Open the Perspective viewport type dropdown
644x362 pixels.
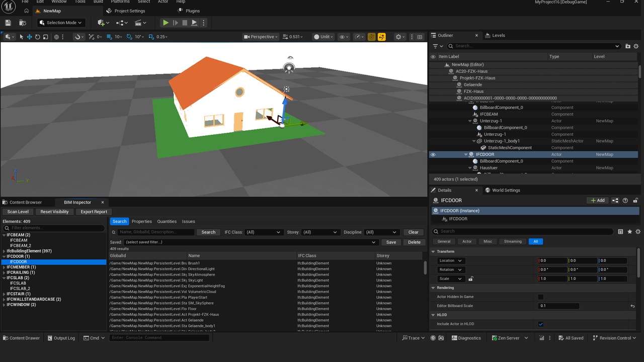tap(261, 37)
